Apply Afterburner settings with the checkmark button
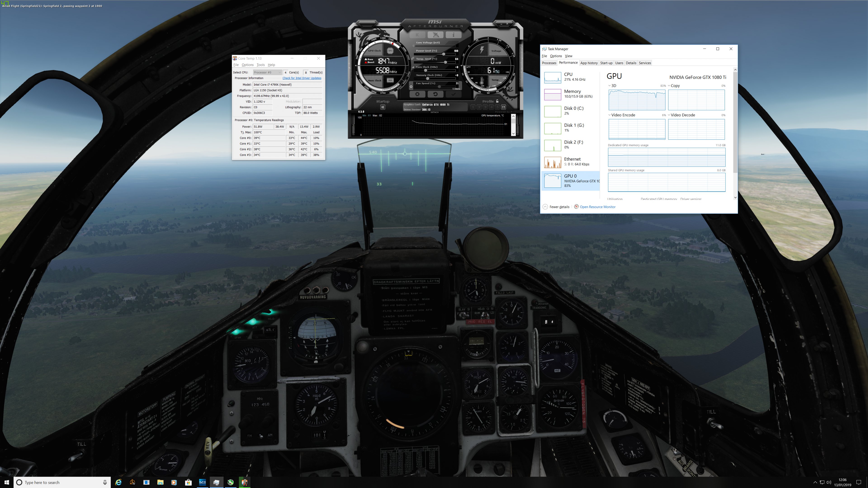The image size is (868, 488). coord(453,94)
